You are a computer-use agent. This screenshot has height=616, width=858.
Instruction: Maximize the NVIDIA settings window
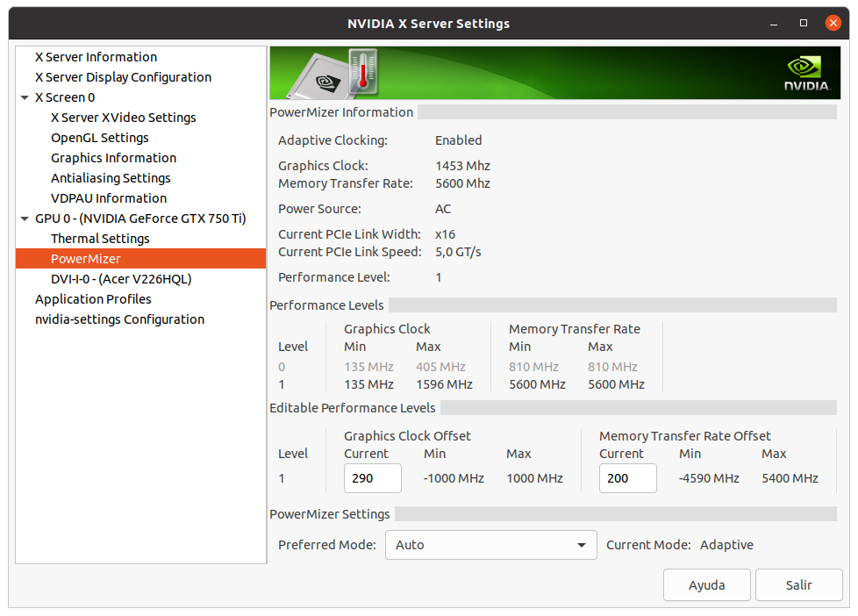click(x=804, y=23)
